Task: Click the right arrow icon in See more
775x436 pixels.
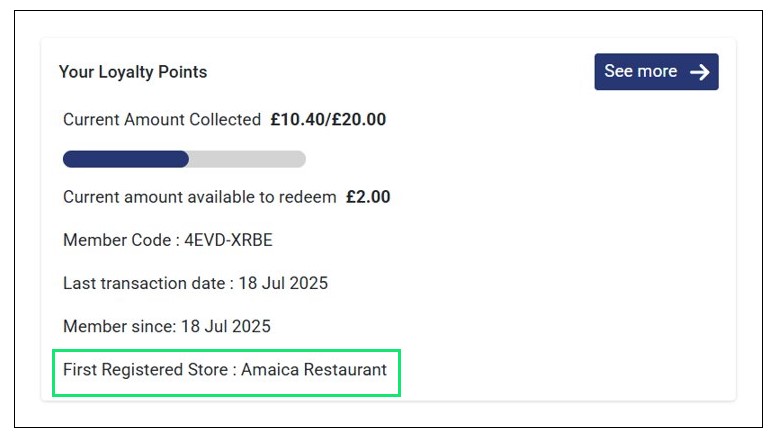Action: [700, 72]
